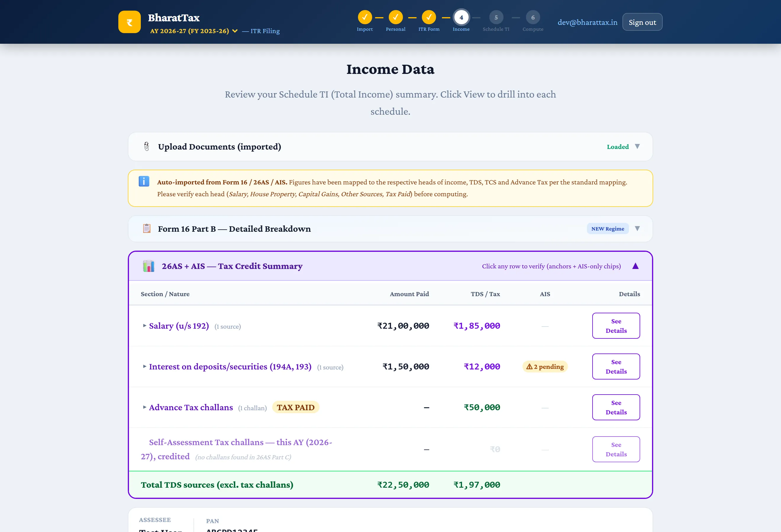Click the Self-Assessment ₹0 tax value

point(495,449)
